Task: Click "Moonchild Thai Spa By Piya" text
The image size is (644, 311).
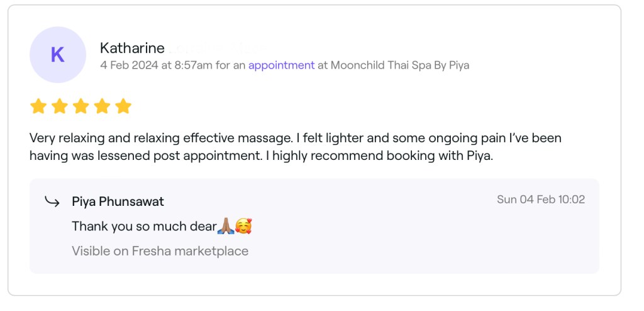Action: pyautogui.click(x=400, y=65)
